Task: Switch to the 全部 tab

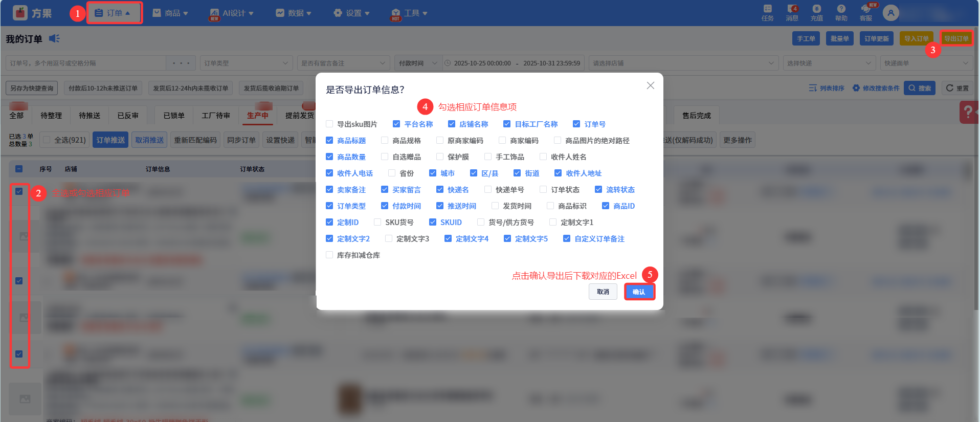Action: tap(16, 116)
